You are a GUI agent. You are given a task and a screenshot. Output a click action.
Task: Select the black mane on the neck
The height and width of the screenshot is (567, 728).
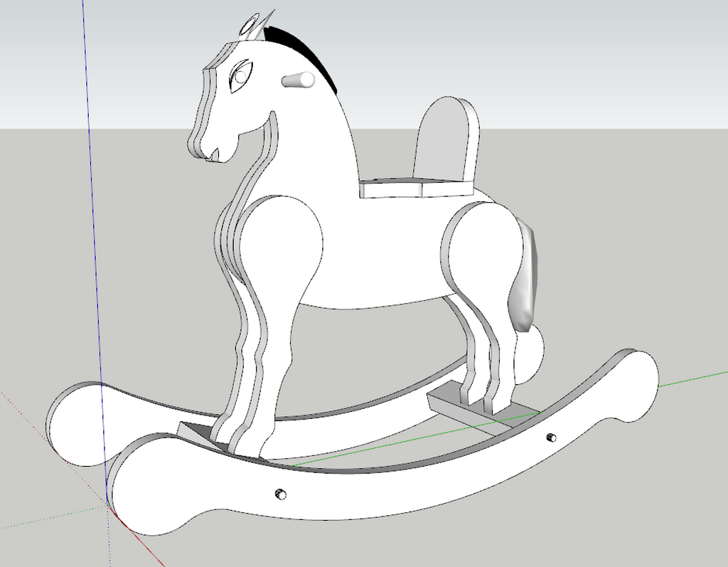pos(304,53)
